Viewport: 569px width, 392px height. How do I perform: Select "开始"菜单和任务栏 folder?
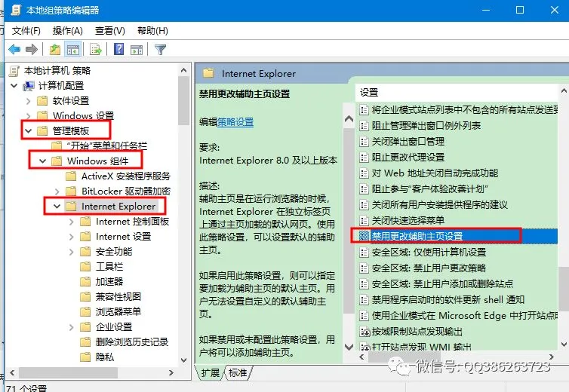(107, 145)
